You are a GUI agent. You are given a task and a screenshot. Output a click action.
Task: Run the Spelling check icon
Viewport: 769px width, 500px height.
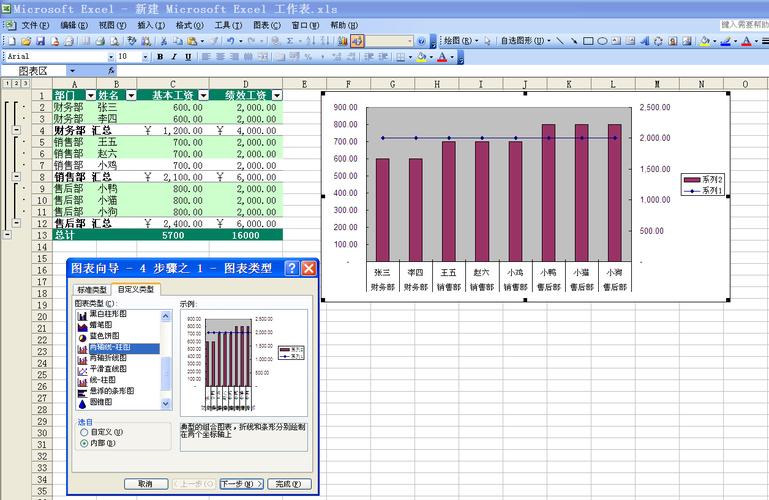point(131,41)
